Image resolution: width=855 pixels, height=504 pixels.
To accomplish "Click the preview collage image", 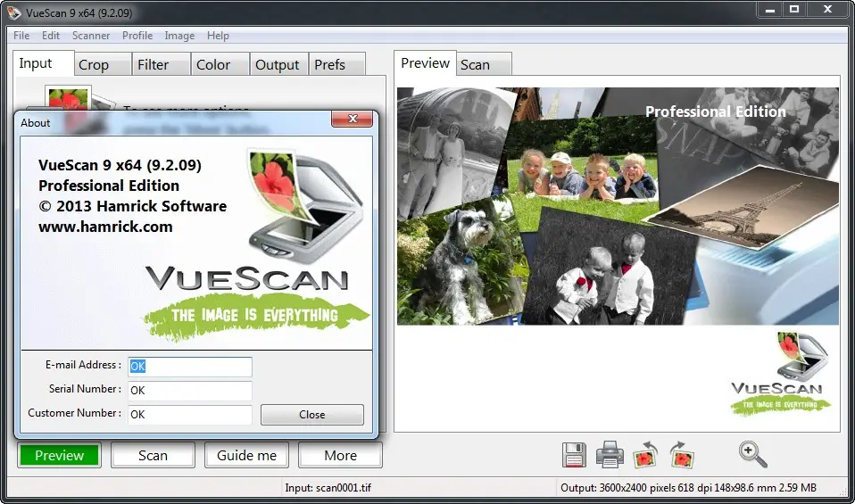I will click(618, 206).
